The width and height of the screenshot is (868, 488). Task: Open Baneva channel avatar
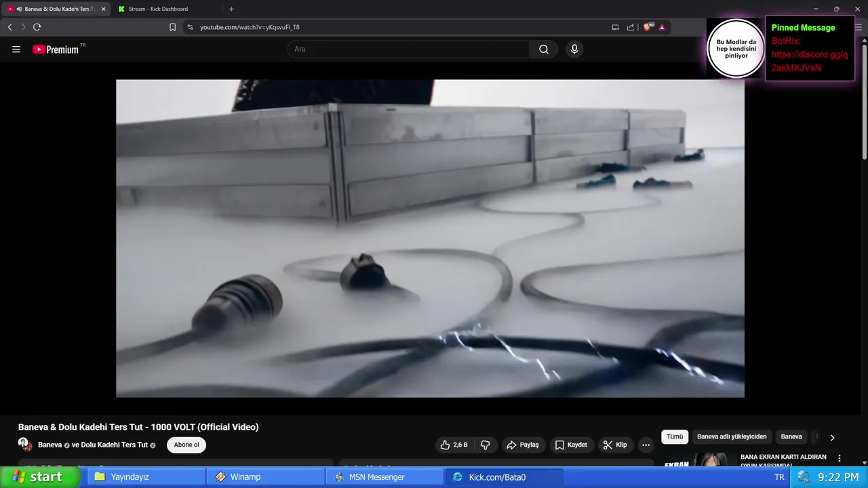point(26,445)
